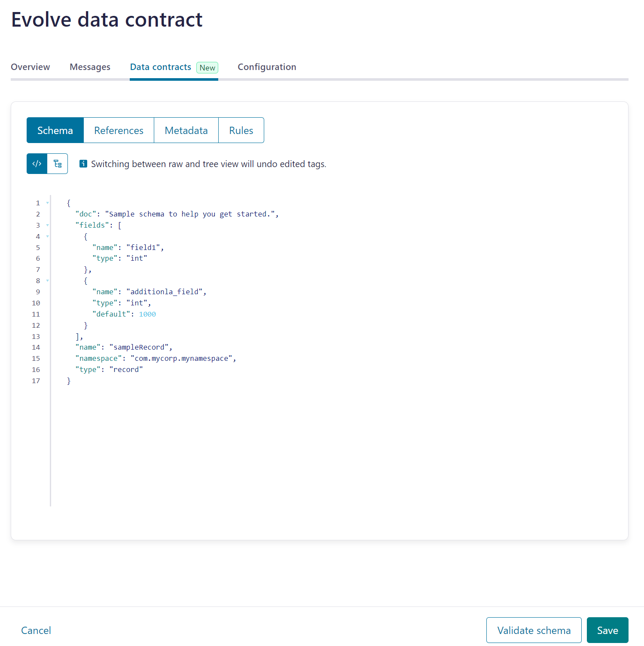Collapse the fields array on line 3
Screen dimensions: 644x646
(47, 225)
